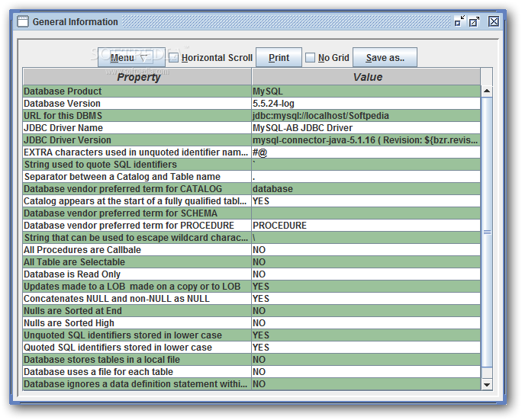Click the vertical scrollbar thumb

(x=487, y=232)
